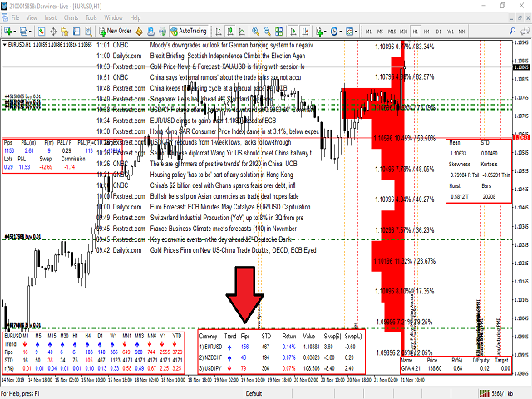This screenshot has width=532, height=399.
Task: Expand the New Chart dropdown arrow
Action: (15, 32)
